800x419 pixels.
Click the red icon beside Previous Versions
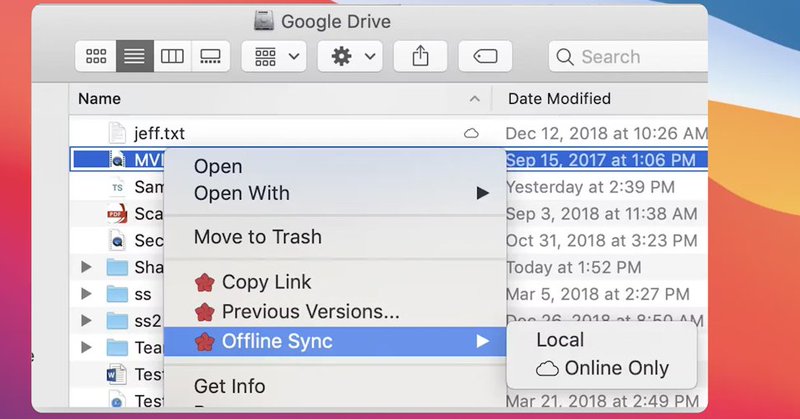(205, 312)
